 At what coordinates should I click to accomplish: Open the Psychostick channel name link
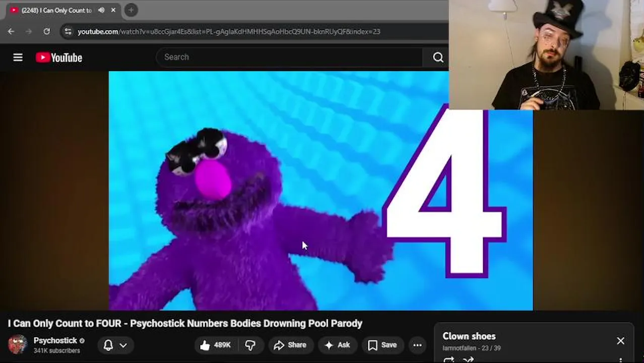click(x=55, y=340)
